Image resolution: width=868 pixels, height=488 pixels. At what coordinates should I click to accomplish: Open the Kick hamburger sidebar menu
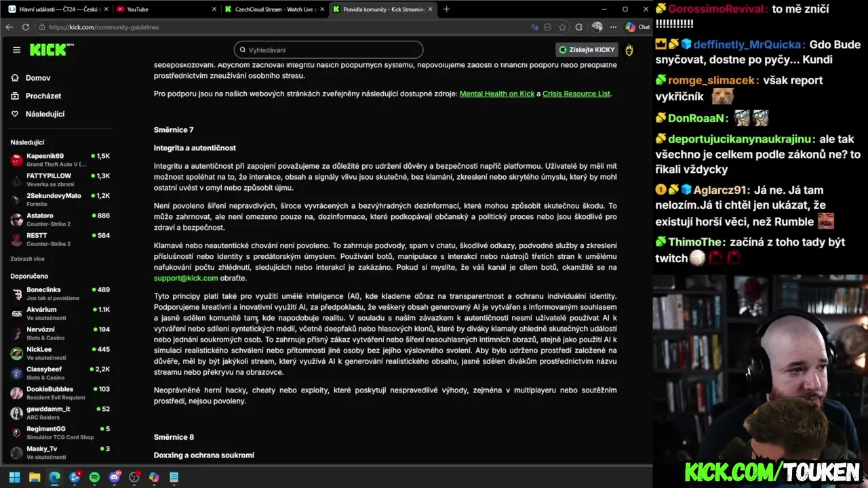coord(16,49)
